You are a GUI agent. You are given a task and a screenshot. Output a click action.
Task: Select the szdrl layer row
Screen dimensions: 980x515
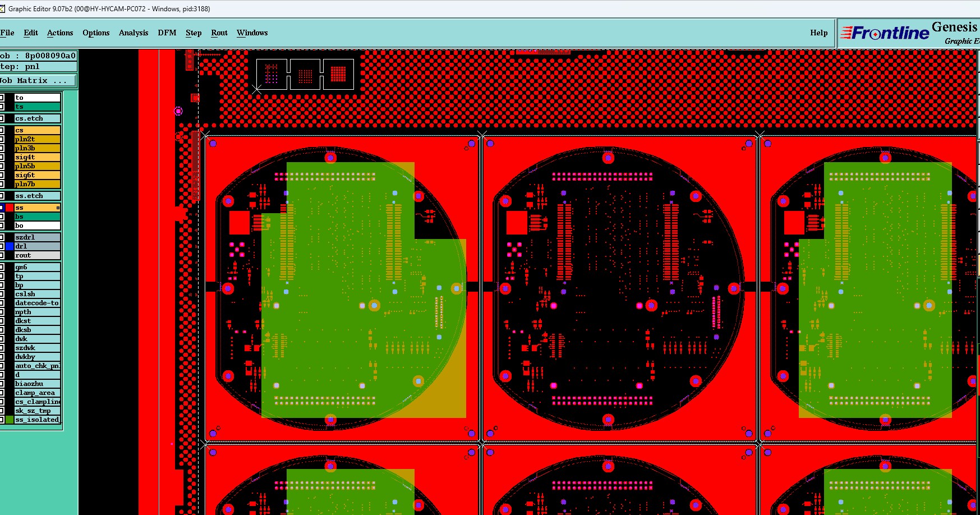click(x=37, y=237)
